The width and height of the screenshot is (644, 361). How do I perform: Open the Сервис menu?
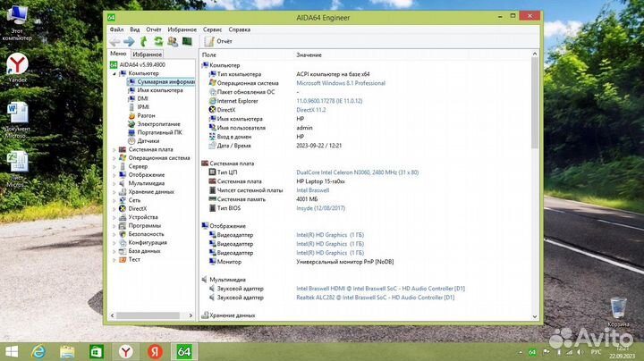pyautogui.click(x=212, y=29)
